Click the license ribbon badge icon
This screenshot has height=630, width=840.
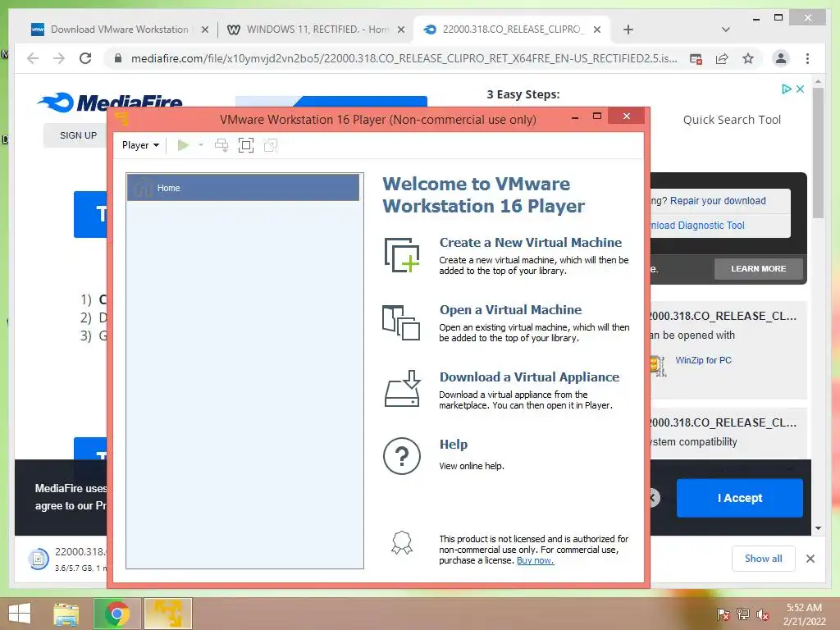pyautogui.click(x=402, y=542)
